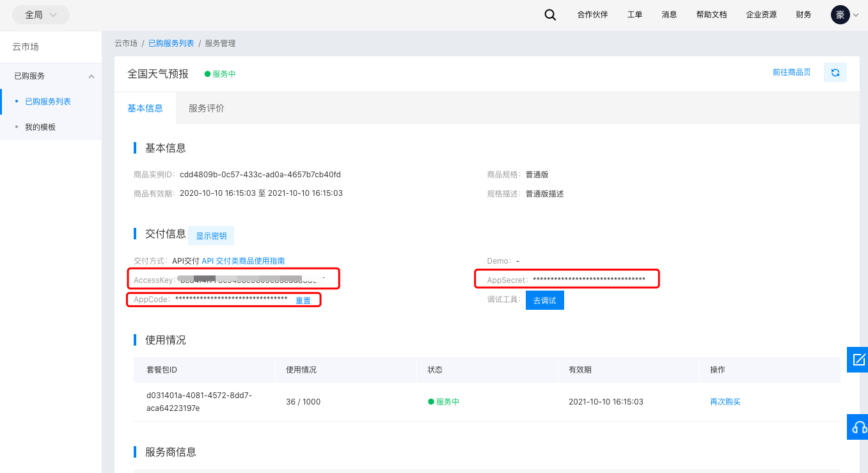Click the customer service headset icon
Image resolution: width=868 pixels, height=473 pixels.
[857, 427]
